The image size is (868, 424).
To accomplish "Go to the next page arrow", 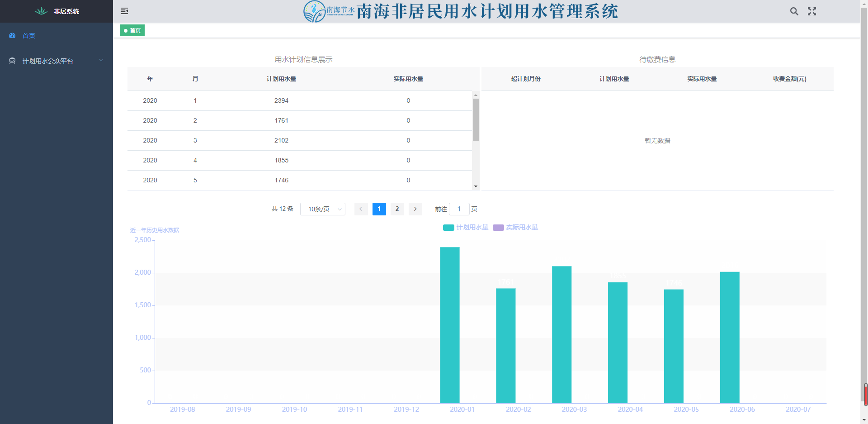I will [415, 209].
